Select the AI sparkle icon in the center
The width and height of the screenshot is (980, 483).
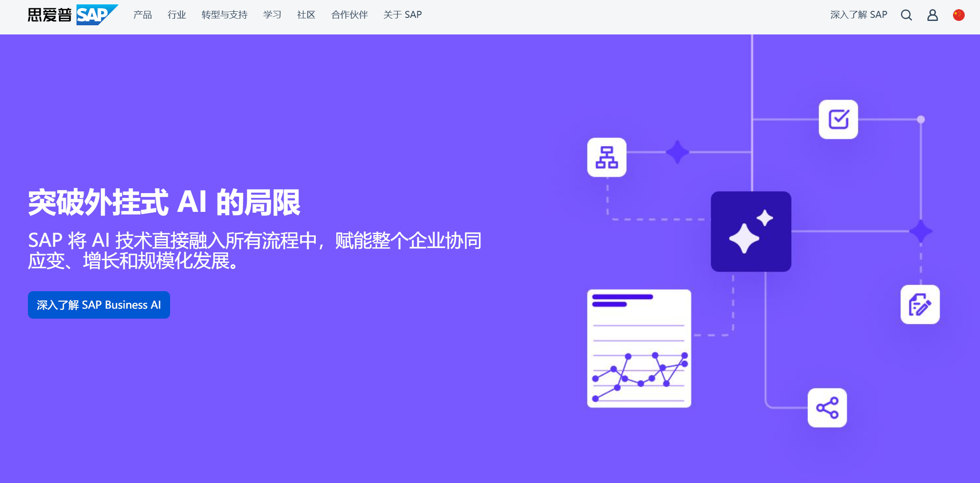(750, 231)
